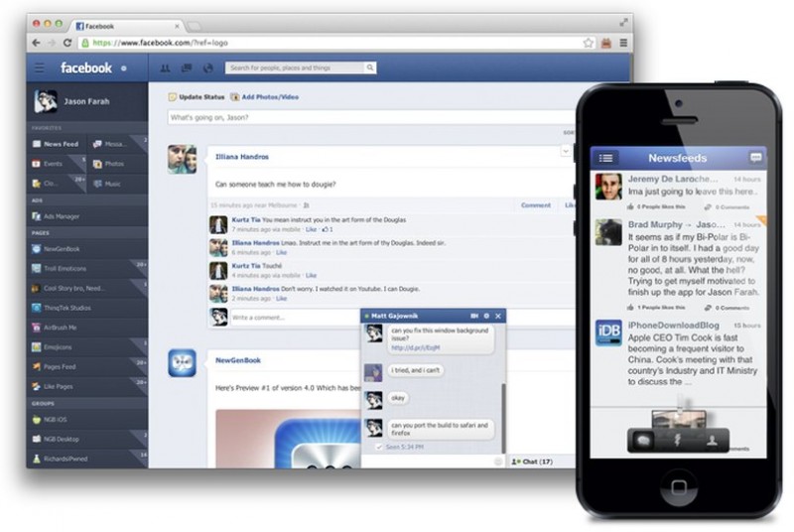Open Music in the sidebar
Viewport: 794px width, 532px height.
[x=117, y=184]
